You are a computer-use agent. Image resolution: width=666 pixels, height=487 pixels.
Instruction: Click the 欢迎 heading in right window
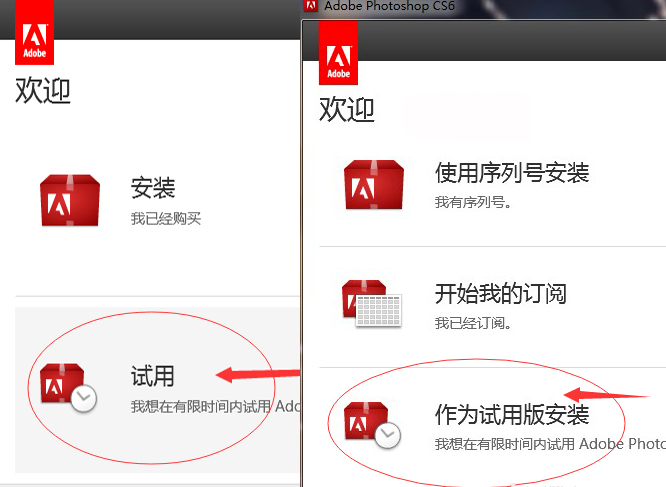[347, 109]
